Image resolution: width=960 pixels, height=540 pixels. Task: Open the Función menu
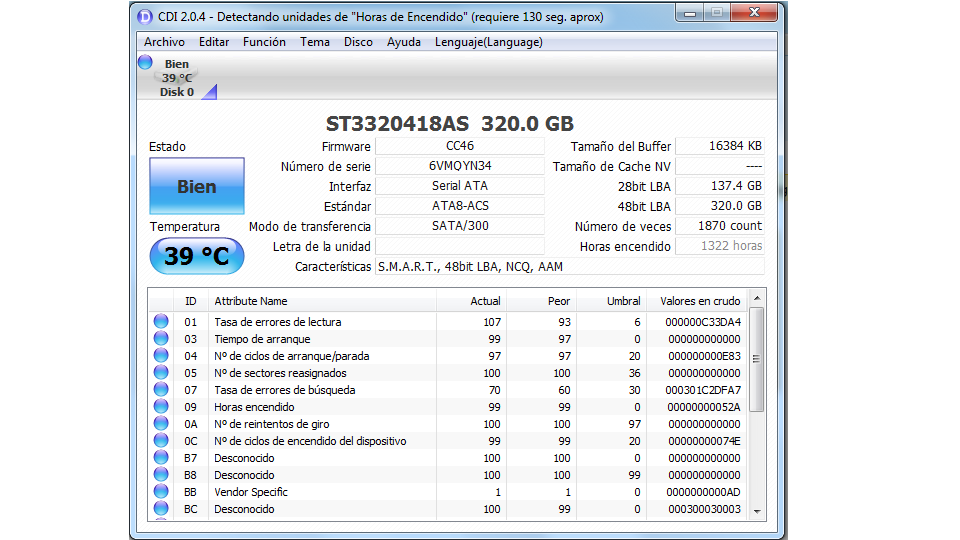264,42
